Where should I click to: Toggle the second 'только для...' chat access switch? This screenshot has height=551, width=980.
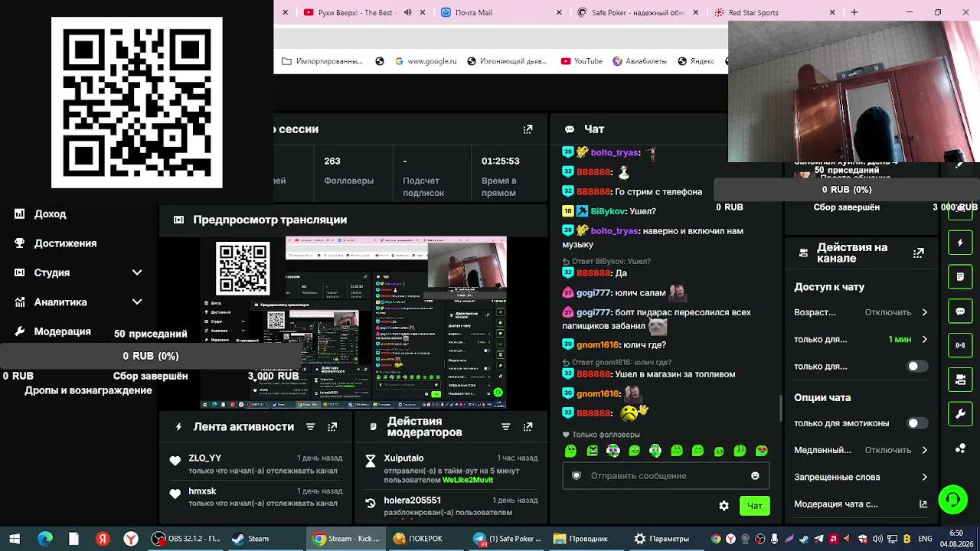[917, 367]
